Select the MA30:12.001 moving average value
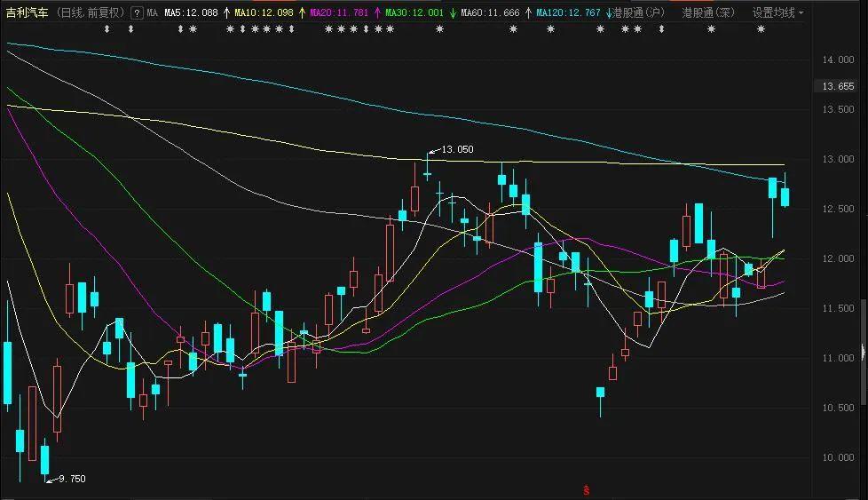The image size is (868, 500). coord(414,12)
